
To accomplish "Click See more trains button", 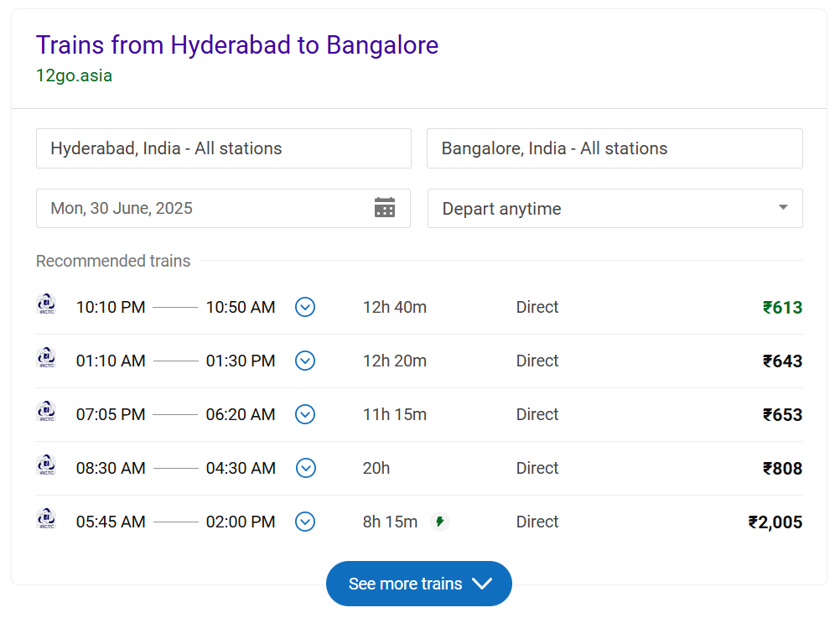I will [419, 584].
